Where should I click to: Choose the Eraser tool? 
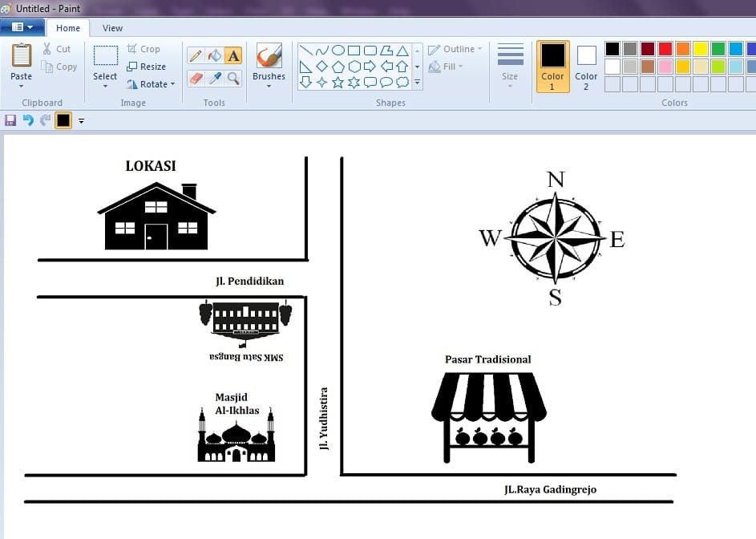(195, 78)
